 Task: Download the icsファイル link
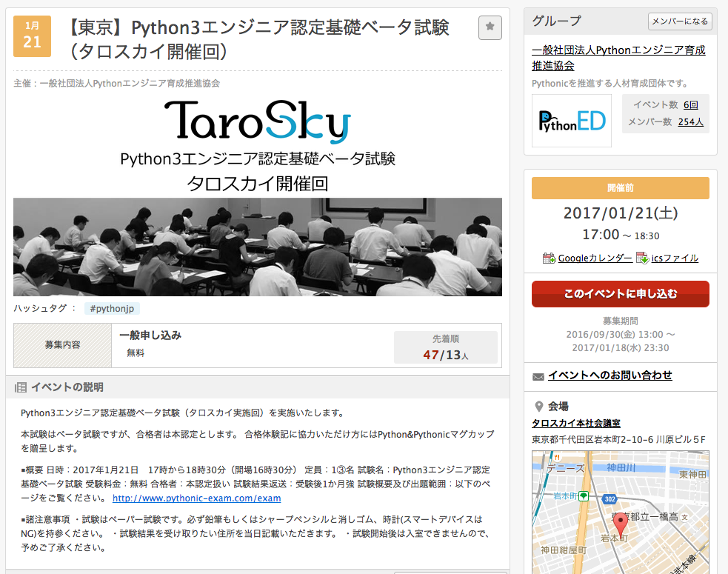[675, 258]
